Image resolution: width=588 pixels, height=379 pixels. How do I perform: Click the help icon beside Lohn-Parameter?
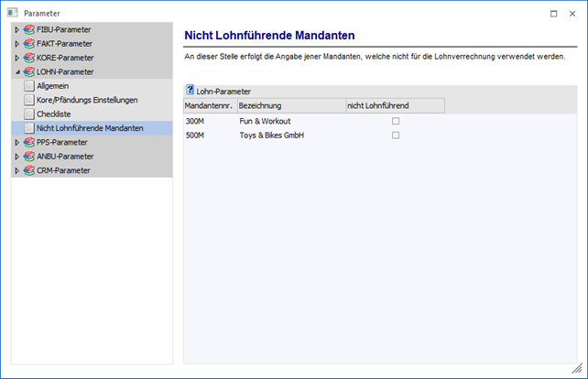190,91
